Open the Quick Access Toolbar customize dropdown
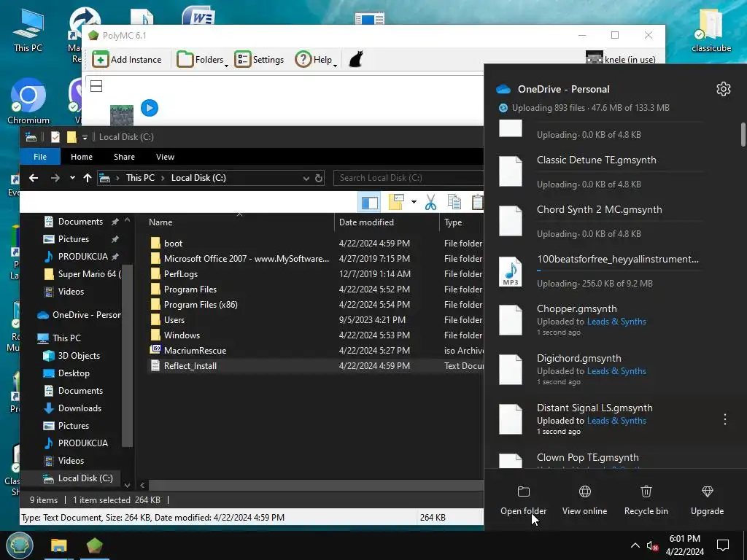747x560 pixels. click(85, 137)
